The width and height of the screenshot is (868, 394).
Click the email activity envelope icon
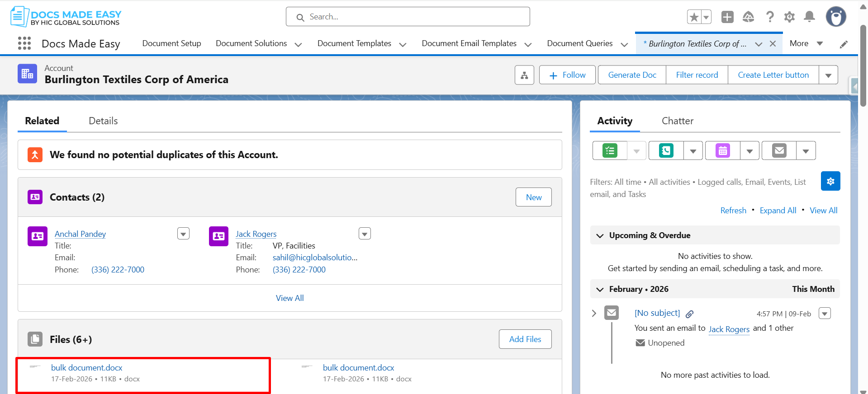tap(612, 313)
